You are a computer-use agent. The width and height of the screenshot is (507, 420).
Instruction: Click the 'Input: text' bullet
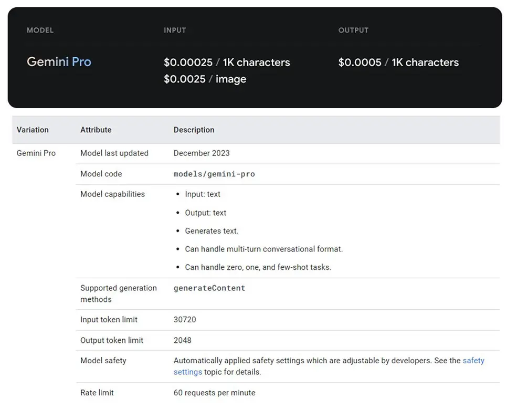pos(203,194)
